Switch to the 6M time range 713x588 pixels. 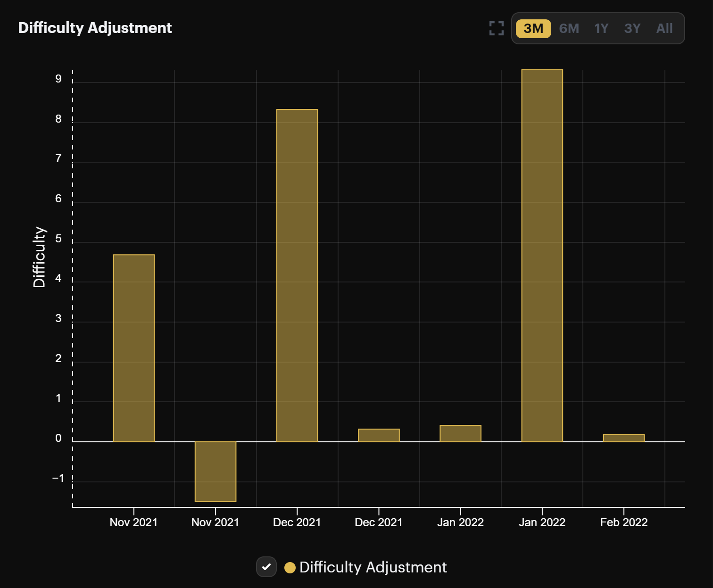[x=569, y=28]
